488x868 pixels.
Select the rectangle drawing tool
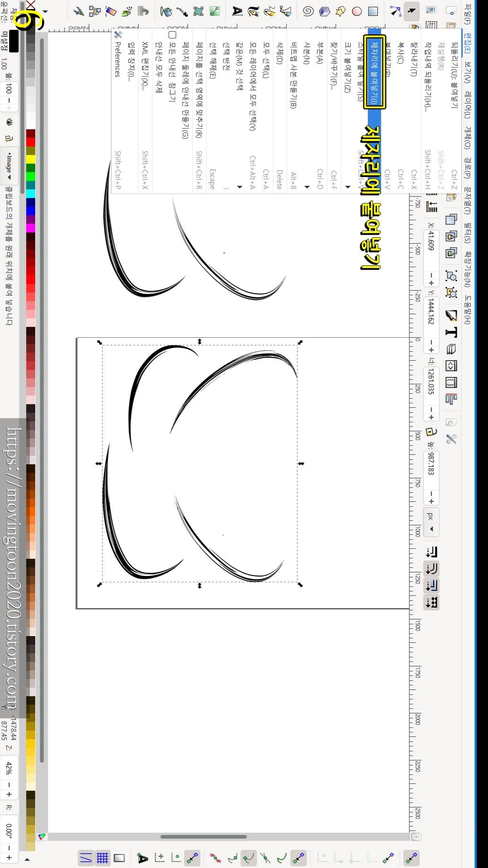pos(373,11)
